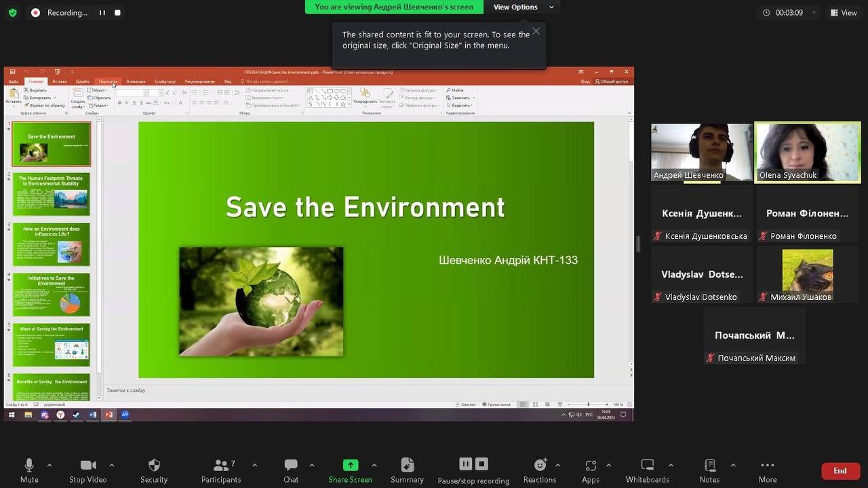Expand the View Options dropdown
The height and width of the screenshot is (488, 868).
click(522, 7)
